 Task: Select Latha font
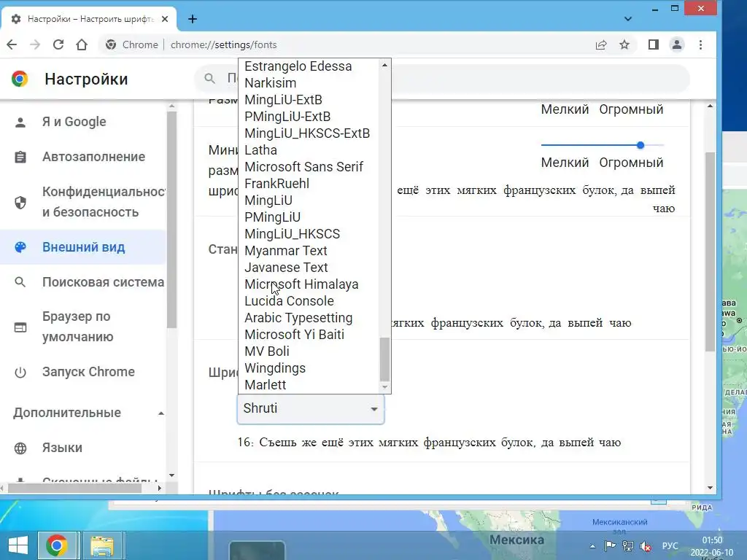click(x=309, y=150)
